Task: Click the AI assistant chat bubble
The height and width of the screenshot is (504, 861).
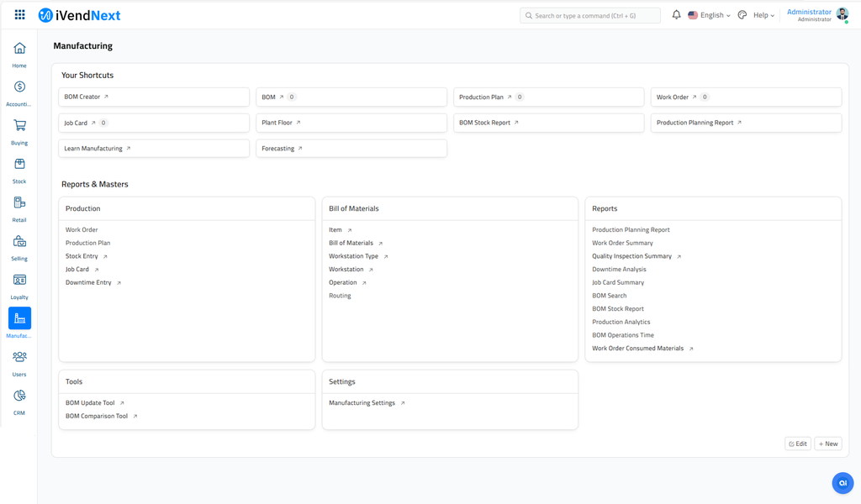Action: [x=843, y=482]
